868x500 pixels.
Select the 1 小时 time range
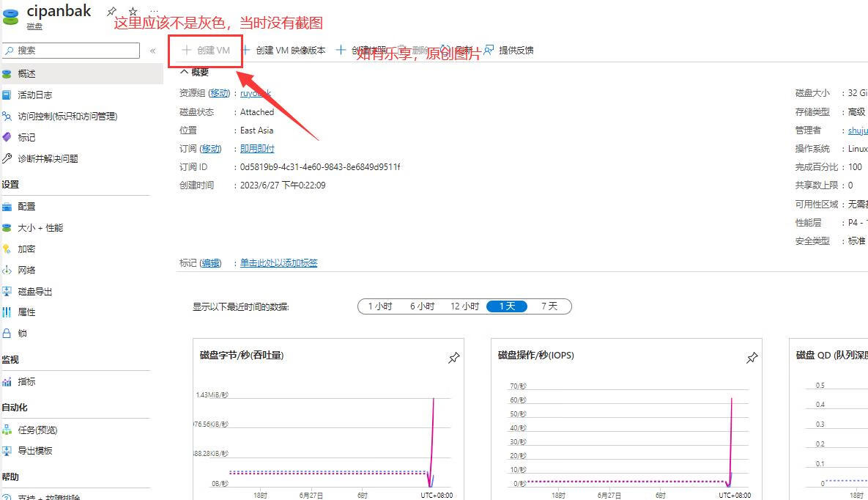(380, 306)
